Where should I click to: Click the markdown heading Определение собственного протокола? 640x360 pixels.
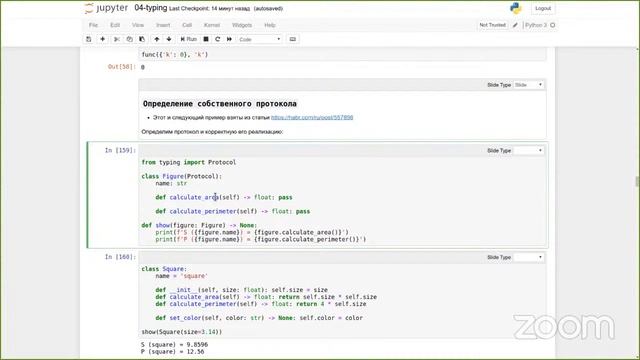click(x=220, y=104)
